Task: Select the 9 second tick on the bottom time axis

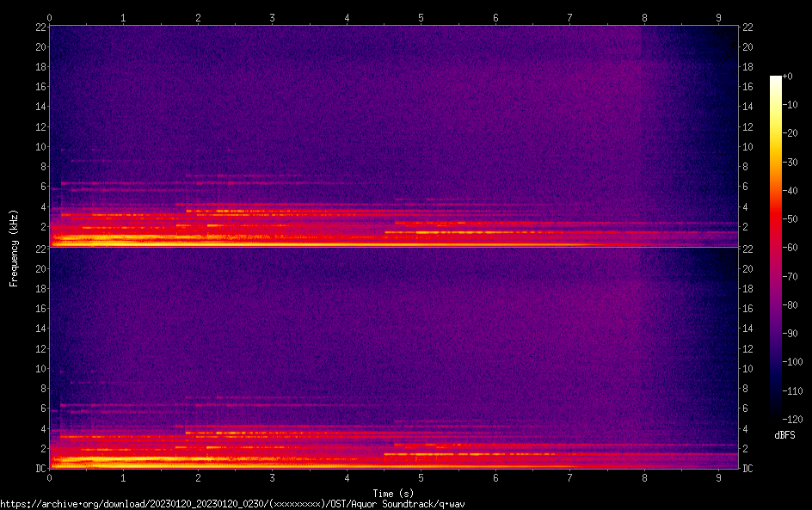Action: click(x=719, y=477)
